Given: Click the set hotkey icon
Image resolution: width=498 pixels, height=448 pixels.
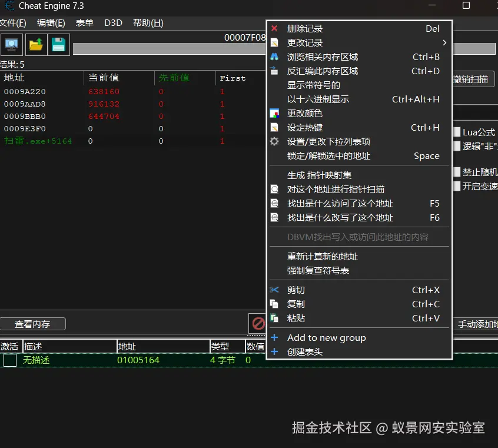Looking at the screenshot, I should click(274, 127).
